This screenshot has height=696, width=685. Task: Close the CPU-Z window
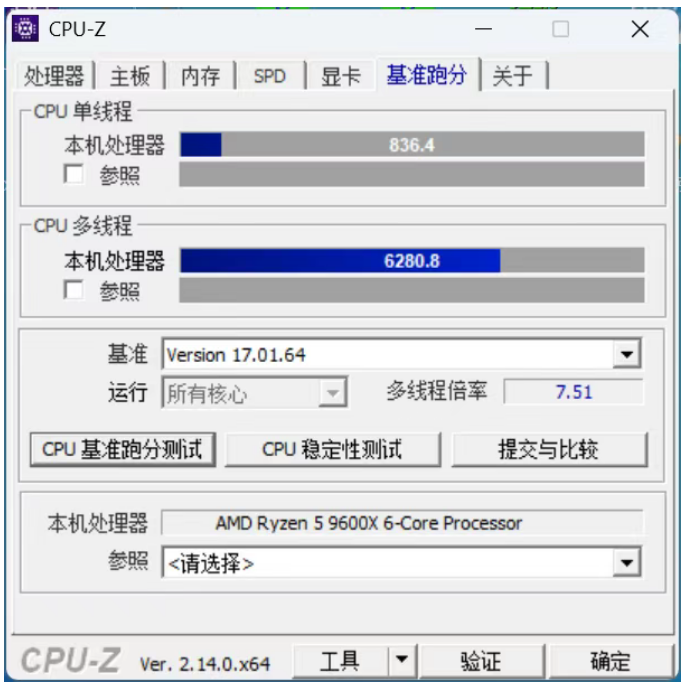point(640,29)
